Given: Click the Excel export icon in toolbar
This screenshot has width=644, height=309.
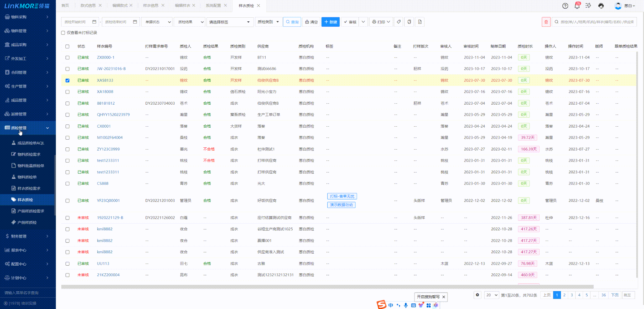Looking at the screenshot, I should click(420, 22).
